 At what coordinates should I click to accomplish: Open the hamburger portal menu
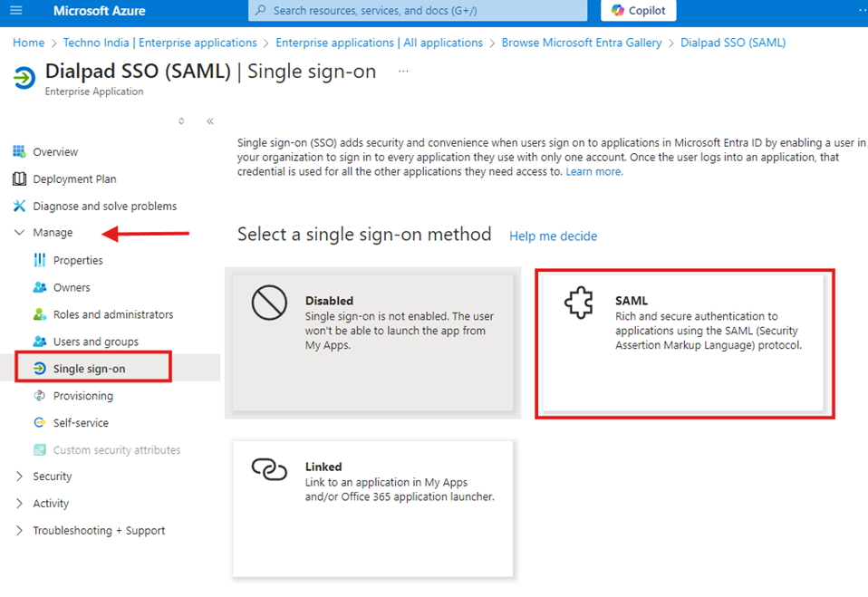coord(16,11)
